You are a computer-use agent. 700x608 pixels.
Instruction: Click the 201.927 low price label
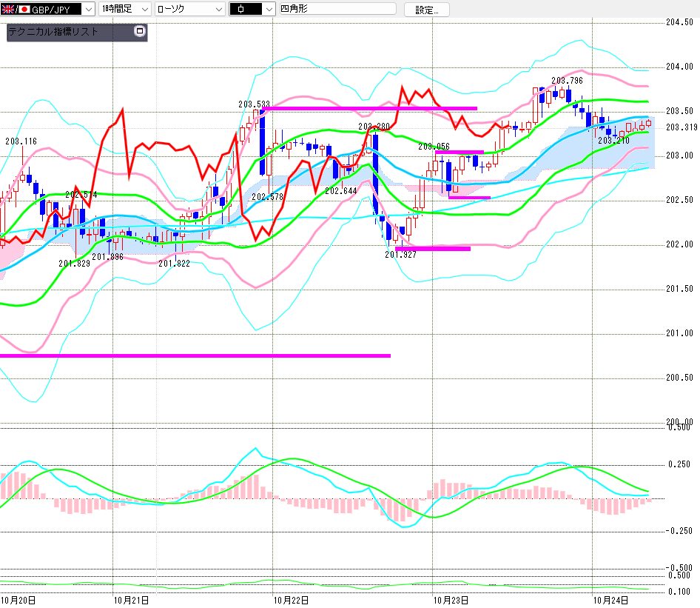(x=401, y=255)
